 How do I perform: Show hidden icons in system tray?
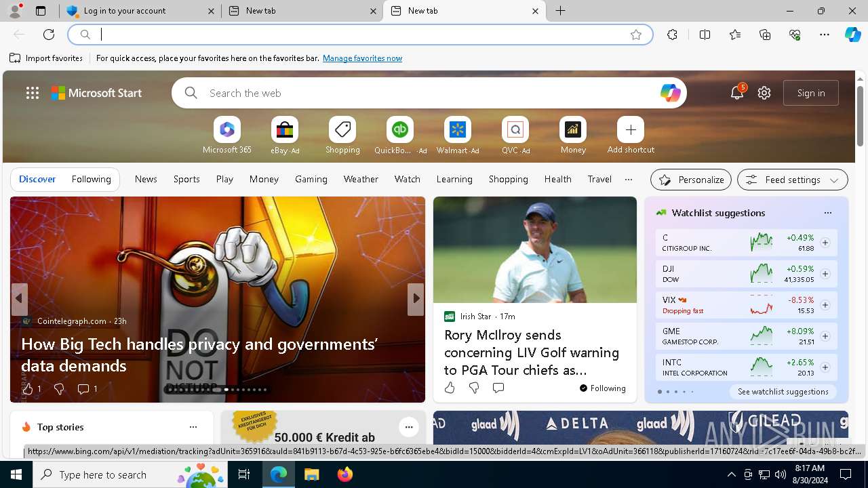731,474
